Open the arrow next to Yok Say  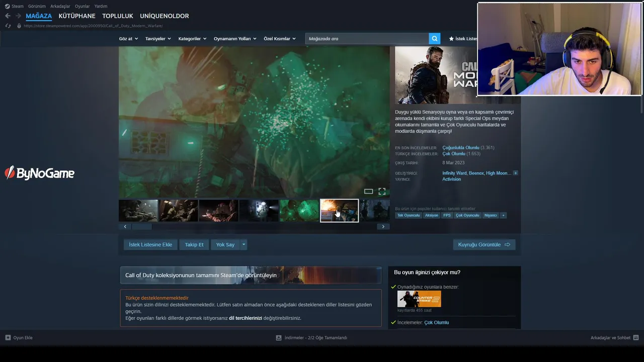point(244,245)
